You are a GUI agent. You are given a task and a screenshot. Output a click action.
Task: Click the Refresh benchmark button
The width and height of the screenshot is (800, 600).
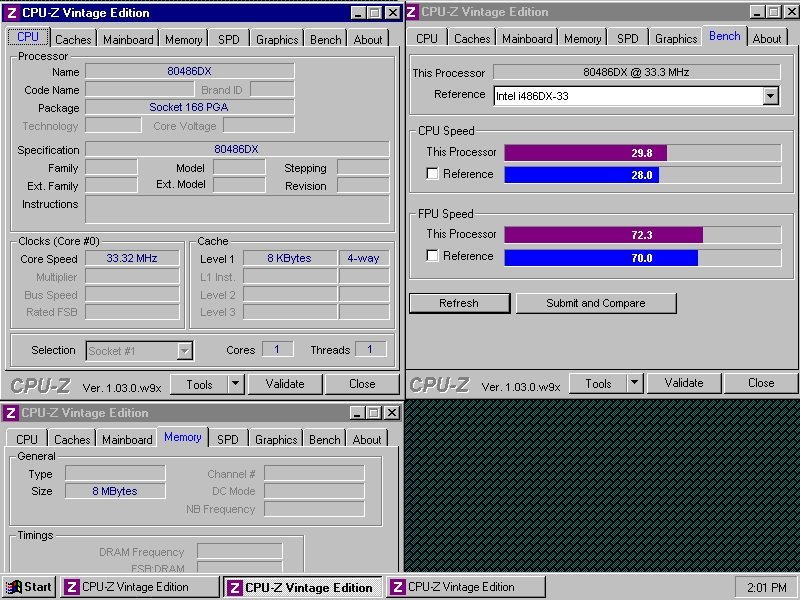tap(459, 303)
